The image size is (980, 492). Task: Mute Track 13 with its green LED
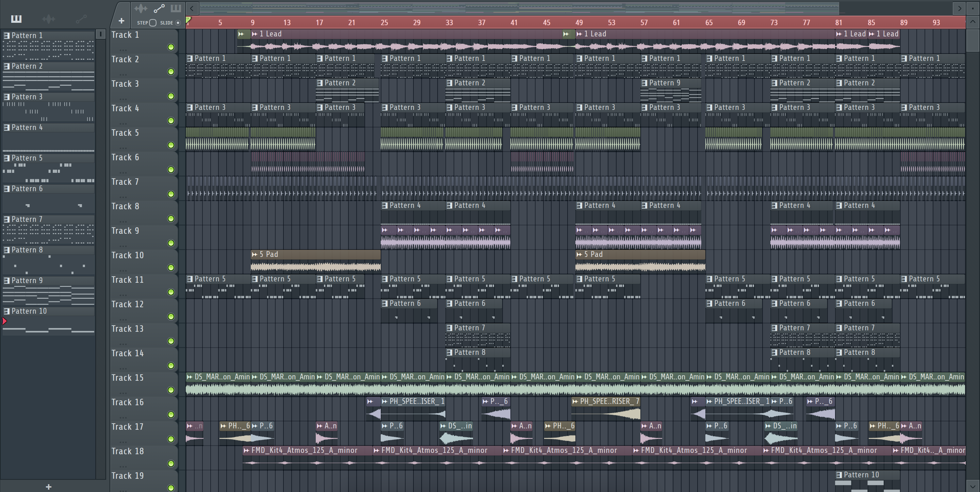tap(171, 341)
